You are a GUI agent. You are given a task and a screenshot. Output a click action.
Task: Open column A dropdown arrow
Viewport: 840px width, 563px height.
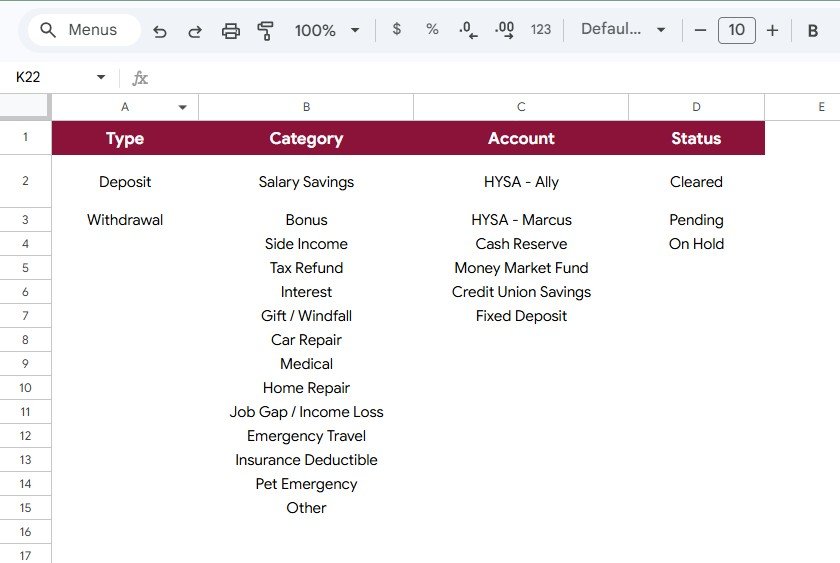click(x=183, y=107)
